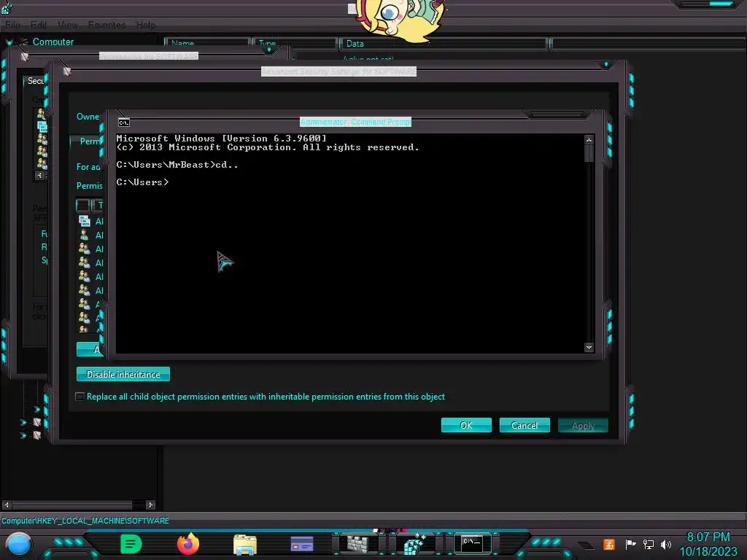Image resolution: width=747 pixels, height=560 pixels.
Task: Sort by the Data column header
Action: click(x=444, y=43)
